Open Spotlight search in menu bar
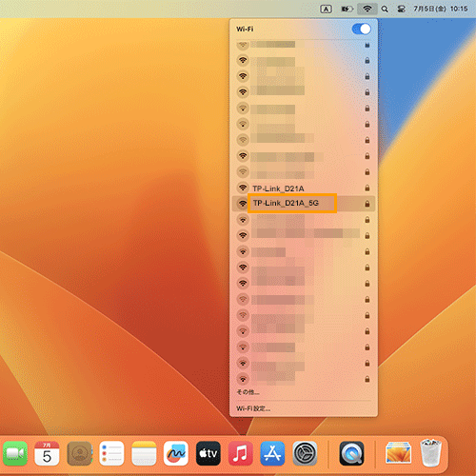 [x=385, y=10]
